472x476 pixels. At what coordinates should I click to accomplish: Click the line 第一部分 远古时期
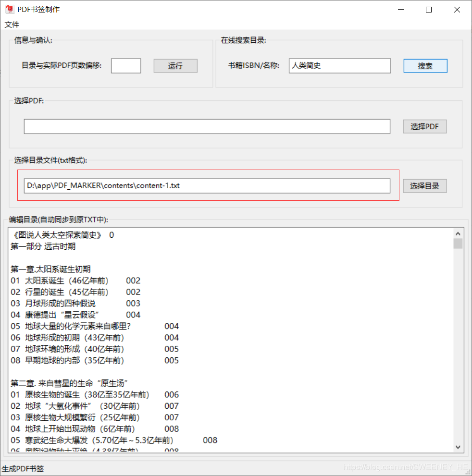[43, 246]
